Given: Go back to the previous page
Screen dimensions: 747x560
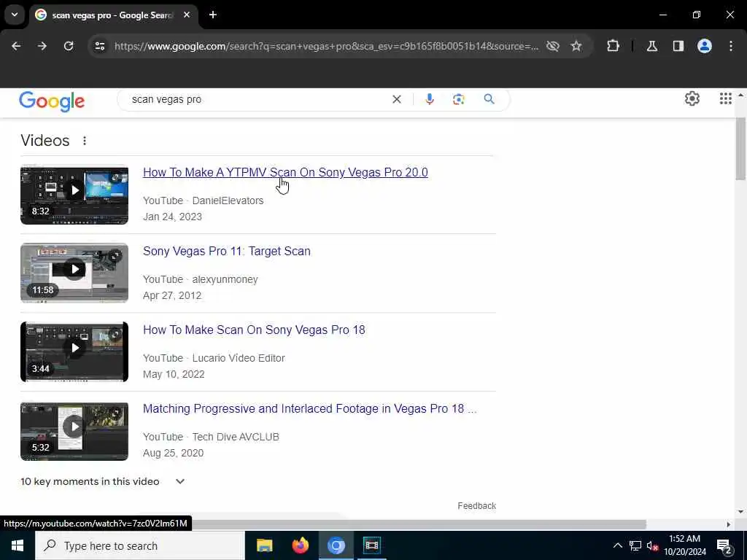Looking at the screenshot, I should pos(16,46).
